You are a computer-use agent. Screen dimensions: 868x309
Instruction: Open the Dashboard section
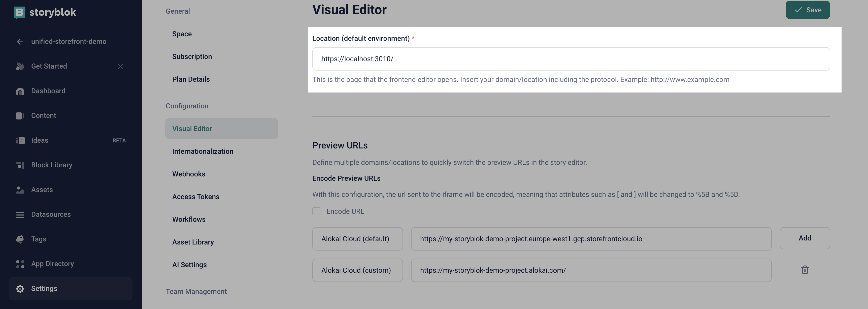[48, 91]
